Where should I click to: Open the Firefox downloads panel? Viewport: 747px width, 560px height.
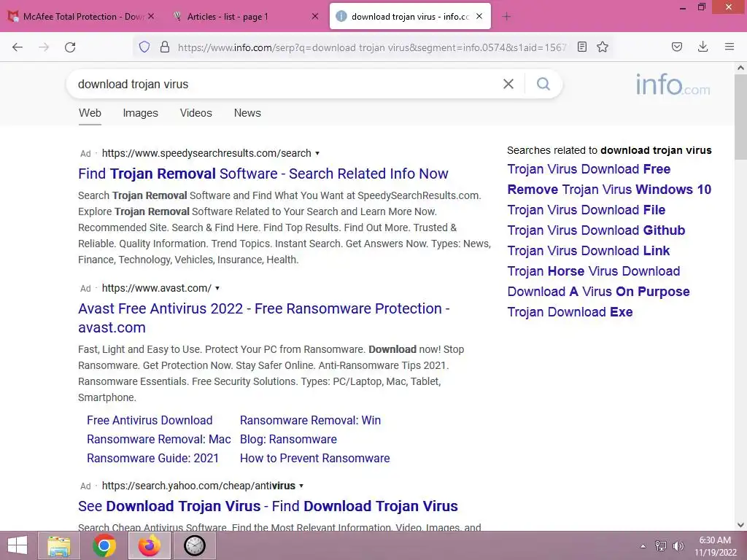(x=703, y=47)
